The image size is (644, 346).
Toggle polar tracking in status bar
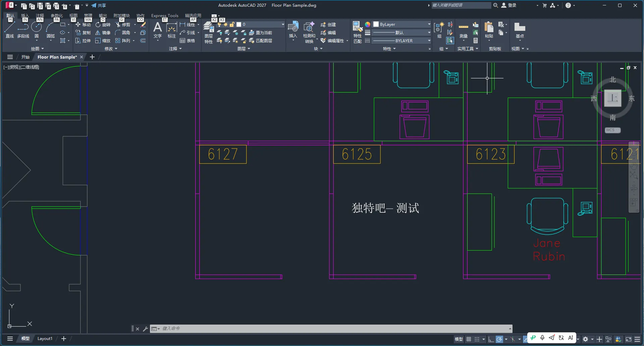tap(499, 339)
